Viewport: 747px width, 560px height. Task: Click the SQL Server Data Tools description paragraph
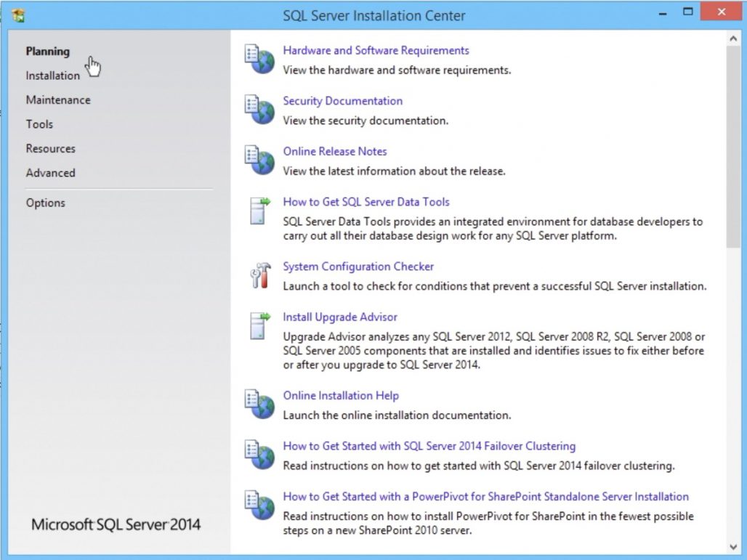493,229
